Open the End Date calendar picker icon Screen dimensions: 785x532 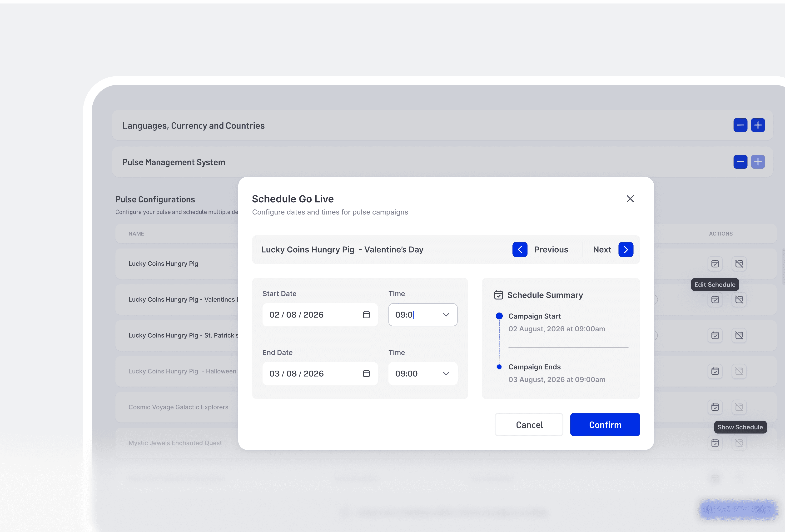366,373
